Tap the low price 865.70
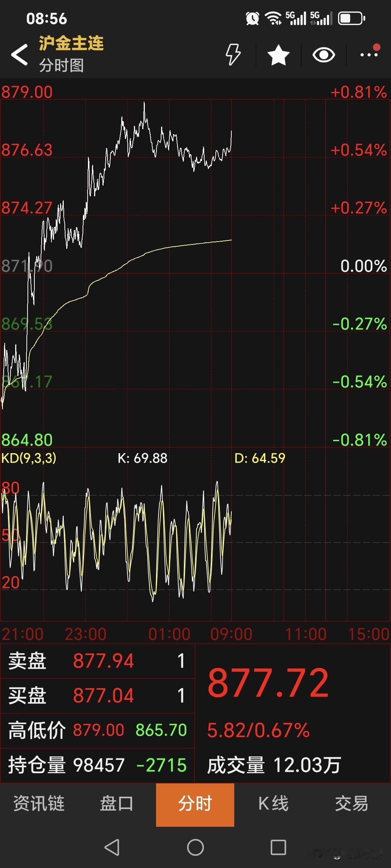Image resolution: width=391 pixels, height=868 pixels. point(161,730)
